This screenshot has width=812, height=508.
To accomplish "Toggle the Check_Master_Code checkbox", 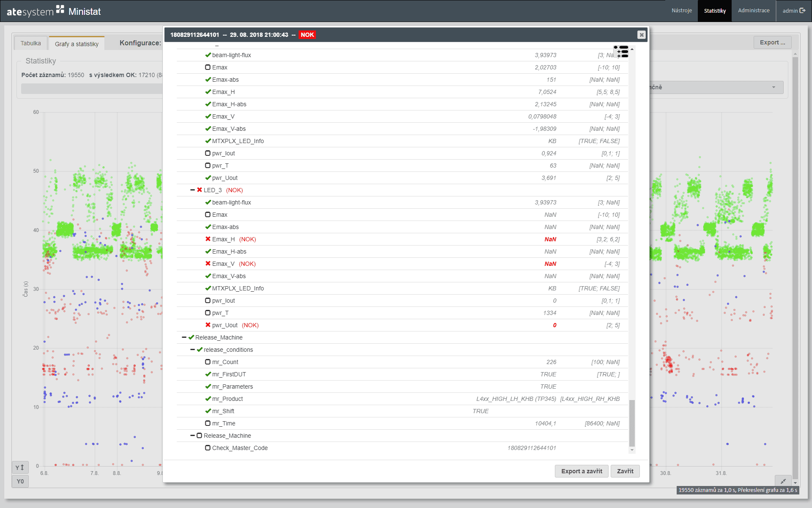I will pyautogui.click(x=208, y=448).
